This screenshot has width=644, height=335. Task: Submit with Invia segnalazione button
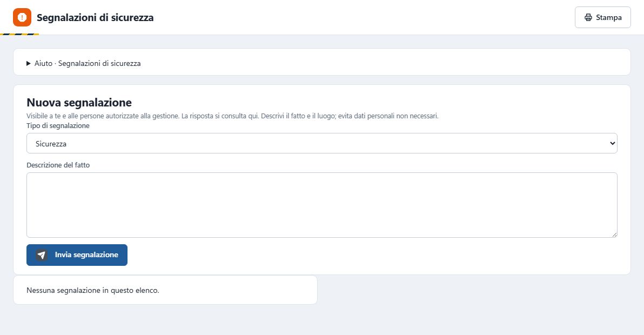[77, 255]
